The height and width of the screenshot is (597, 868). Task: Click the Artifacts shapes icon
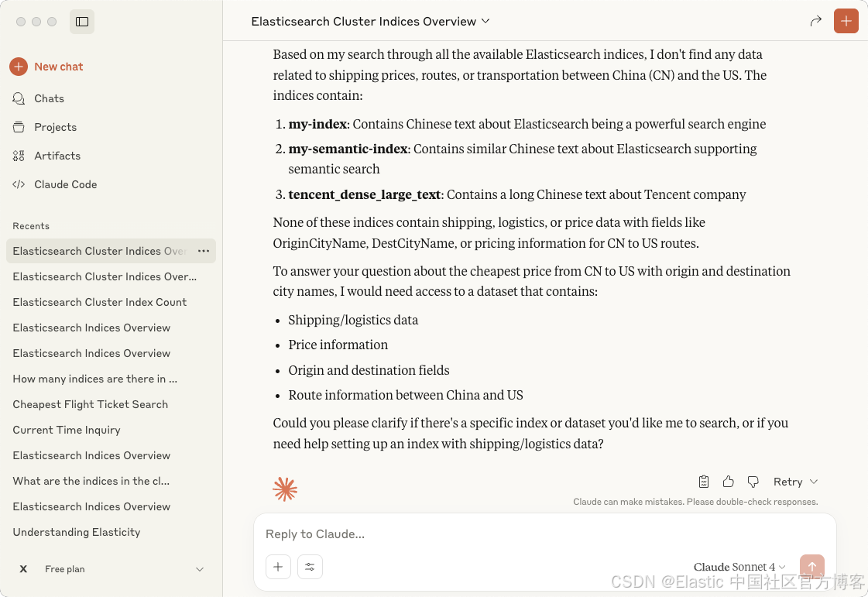[x=19, y=156]
